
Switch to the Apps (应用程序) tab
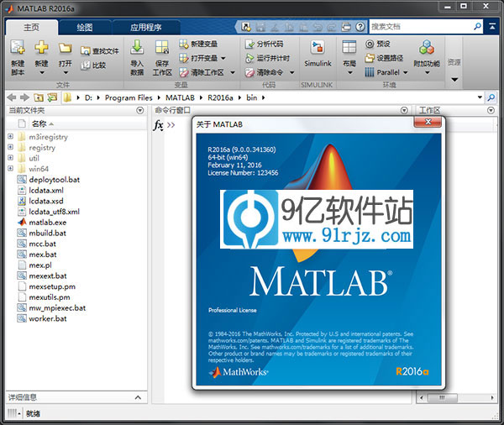[x=146, y=28]
